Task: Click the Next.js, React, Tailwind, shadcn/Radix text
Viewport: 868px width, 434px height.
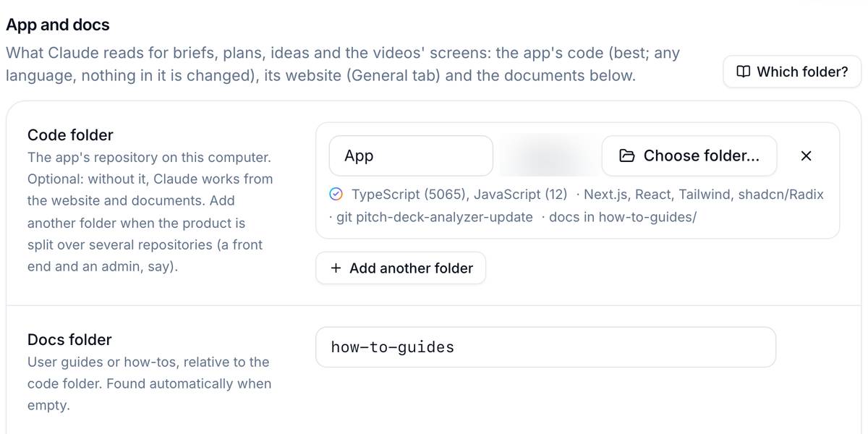Action: [x=704, y=195]
